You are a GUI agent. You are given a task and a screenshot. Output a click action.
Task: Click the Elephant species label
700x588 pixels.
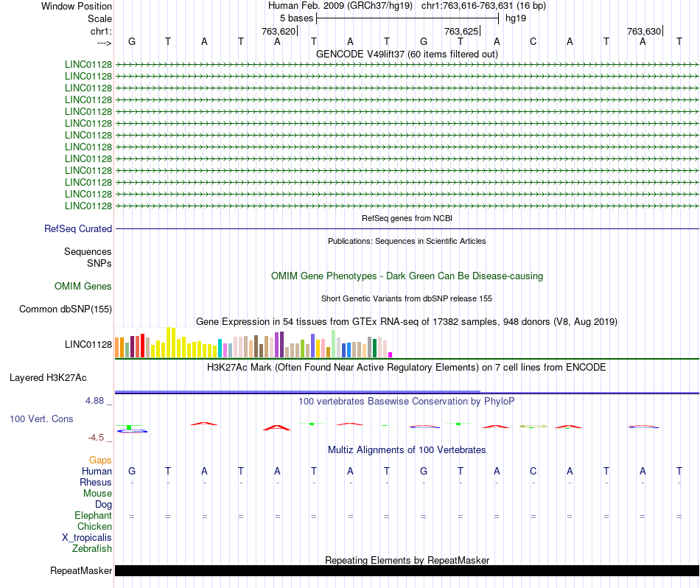point(93,515)
